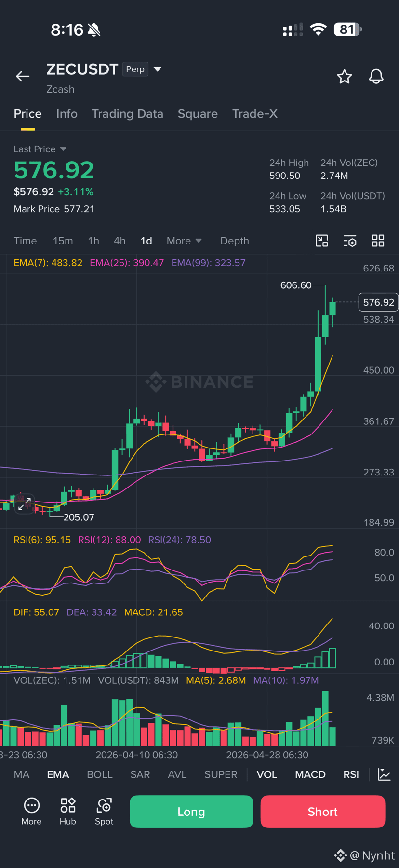Toggle the SUPER indicator

point(221,774)
